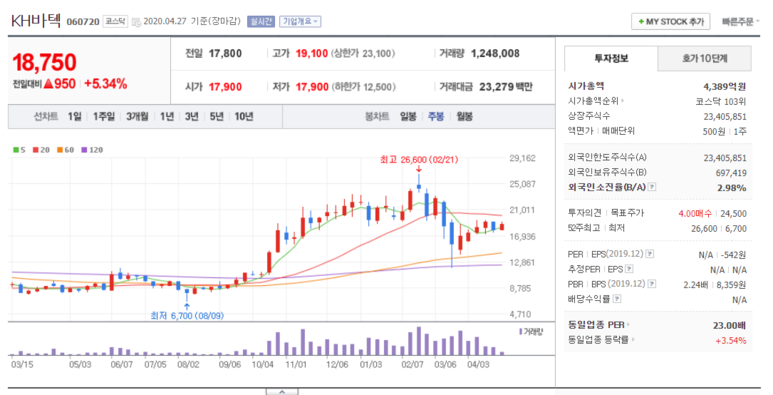Select the 5년 line chart period

pyautogui.click(x=216, y=117)
